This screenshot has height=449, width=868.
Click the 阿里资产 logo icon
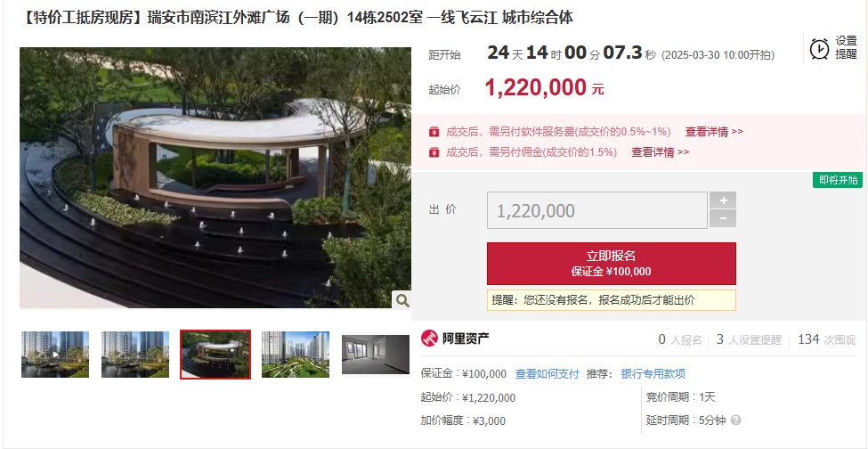[x=430, y=338]
